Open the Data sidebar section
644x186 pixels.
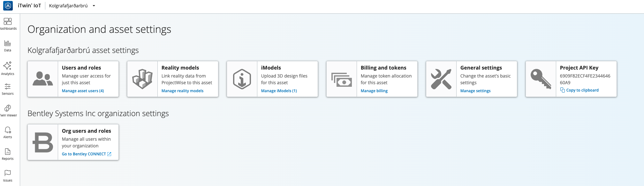[x=8, y=43]
